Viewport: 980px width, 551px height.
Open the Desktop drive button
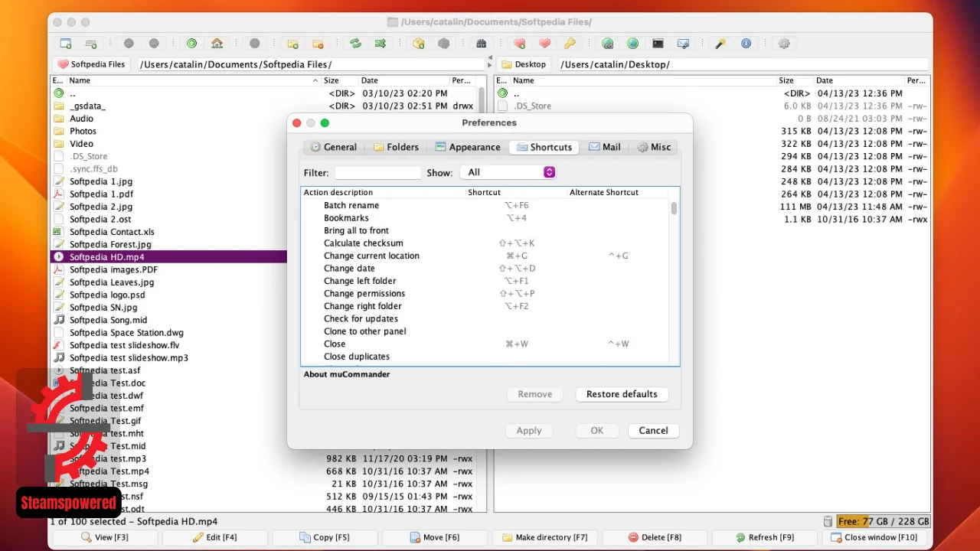pyautogui.click(x=524, y=64)
